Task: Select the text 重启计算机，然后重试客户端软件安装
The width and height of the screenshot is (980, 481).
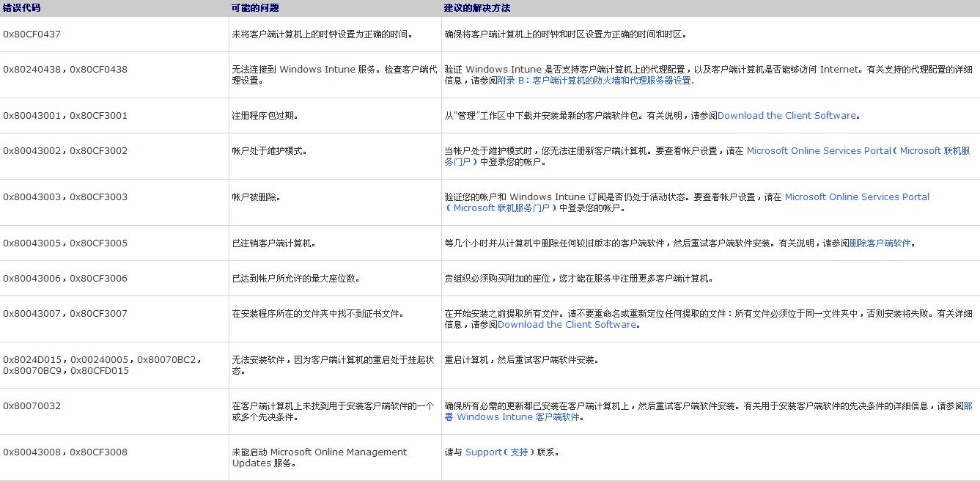Action: pos(522,360)
